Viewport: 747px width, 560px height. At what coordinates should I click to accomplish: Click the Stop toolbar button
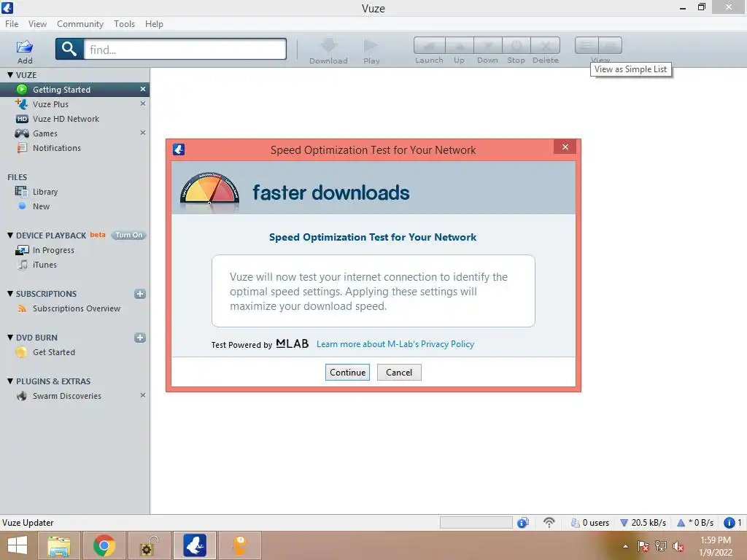point(516,46)
